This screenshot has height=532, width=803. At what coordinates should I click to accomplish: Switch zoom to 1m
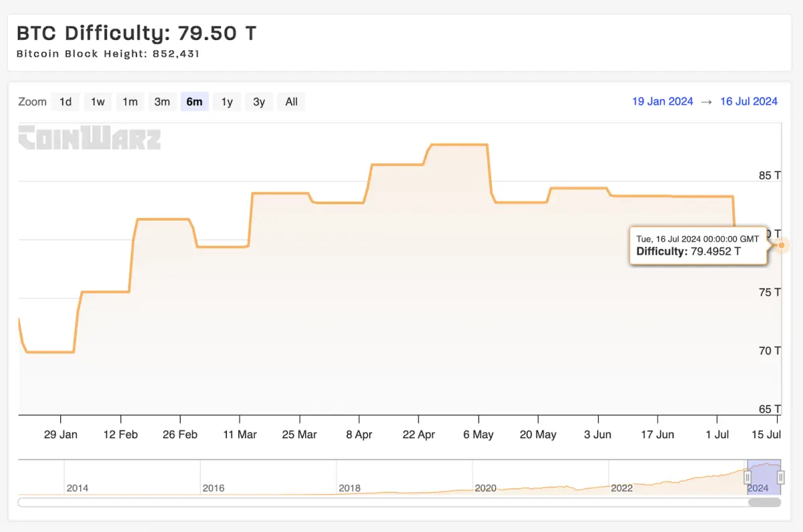pos(130,102)
